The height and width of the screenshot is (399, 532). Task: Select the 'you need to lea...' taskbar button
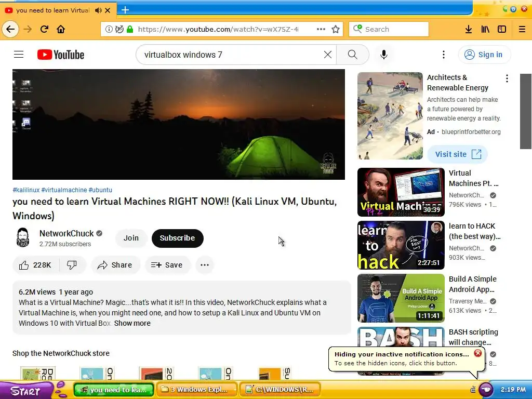pos(114,390)
